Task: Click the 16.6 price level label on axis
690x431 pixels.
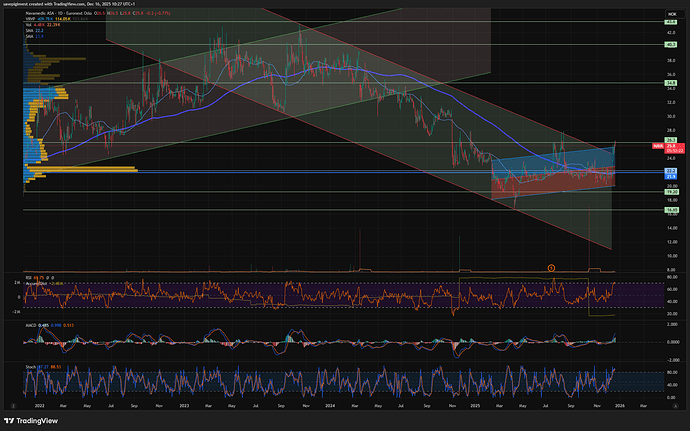Action: point(672,210)
